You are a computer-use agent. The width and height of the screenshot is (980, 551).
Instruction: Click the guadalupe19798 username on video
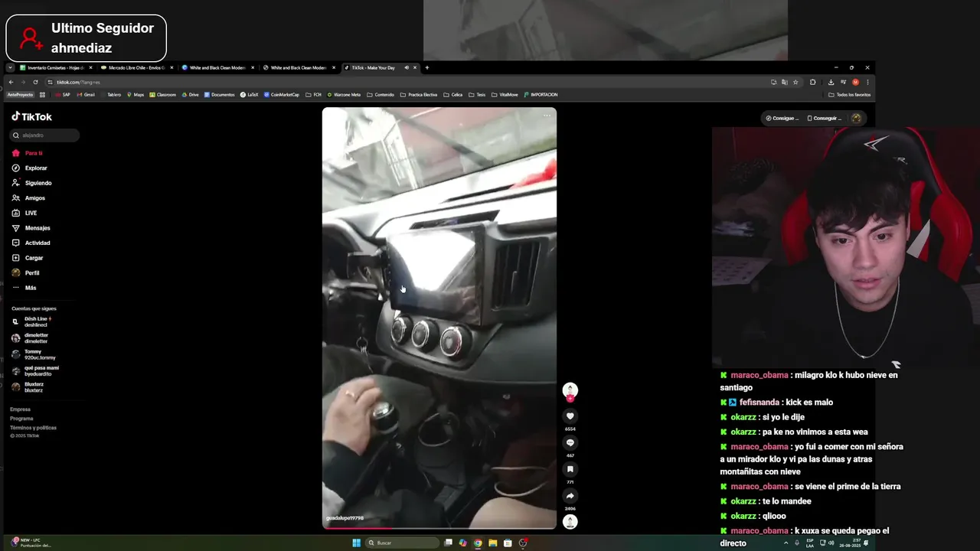coord(345,518)
